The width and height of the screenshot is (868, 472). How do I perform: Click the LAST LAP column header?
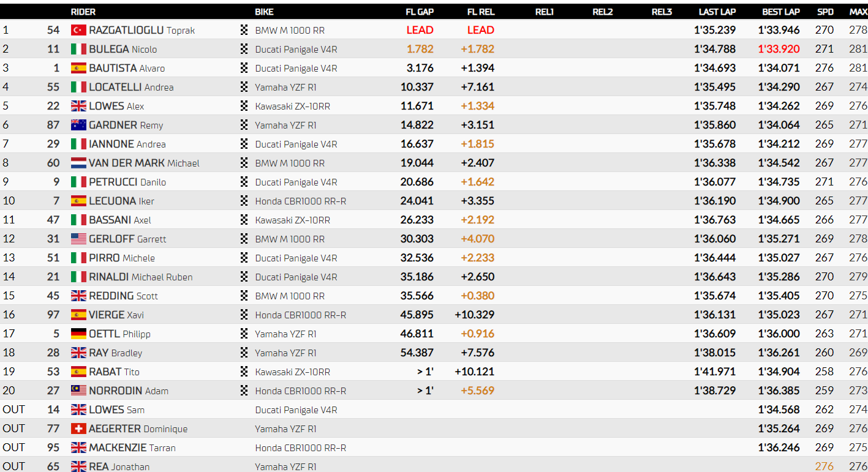[717, 12]
